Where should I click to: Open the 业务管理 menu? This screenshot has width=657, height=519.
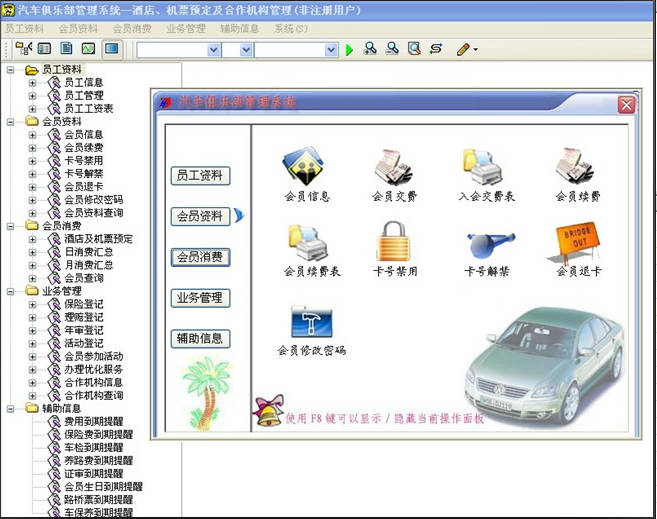click(186, 28)
